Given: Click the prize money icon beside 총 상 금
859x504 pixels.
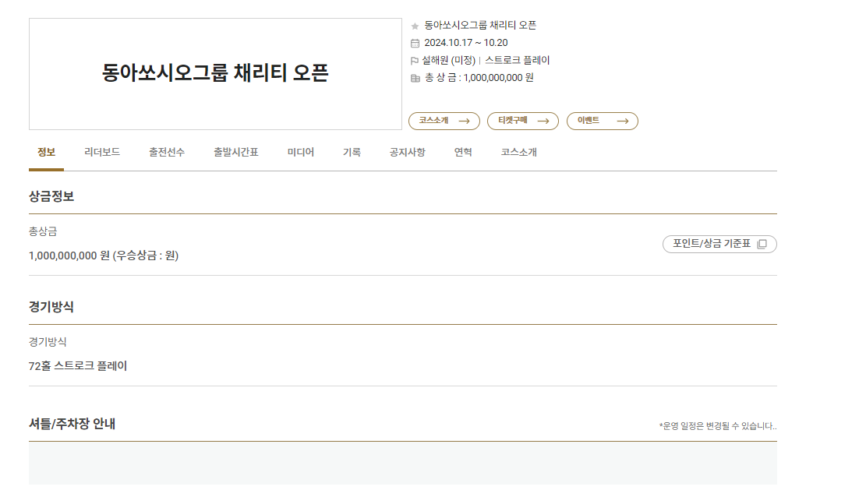Looking at the screenshot, I should point(415,78).
